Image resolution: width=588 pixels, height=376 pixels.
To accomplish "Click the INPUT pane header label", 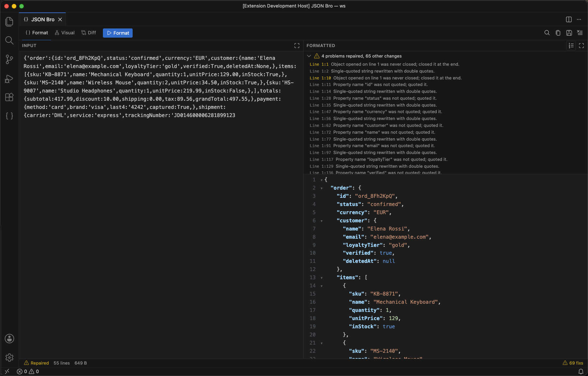I will 29,46.
